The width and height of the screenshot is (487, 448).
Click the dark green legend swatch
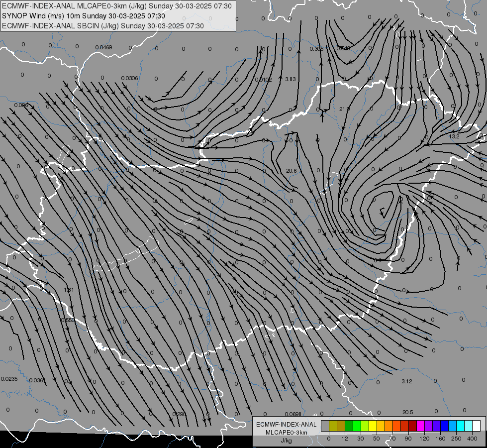point(349,426)
